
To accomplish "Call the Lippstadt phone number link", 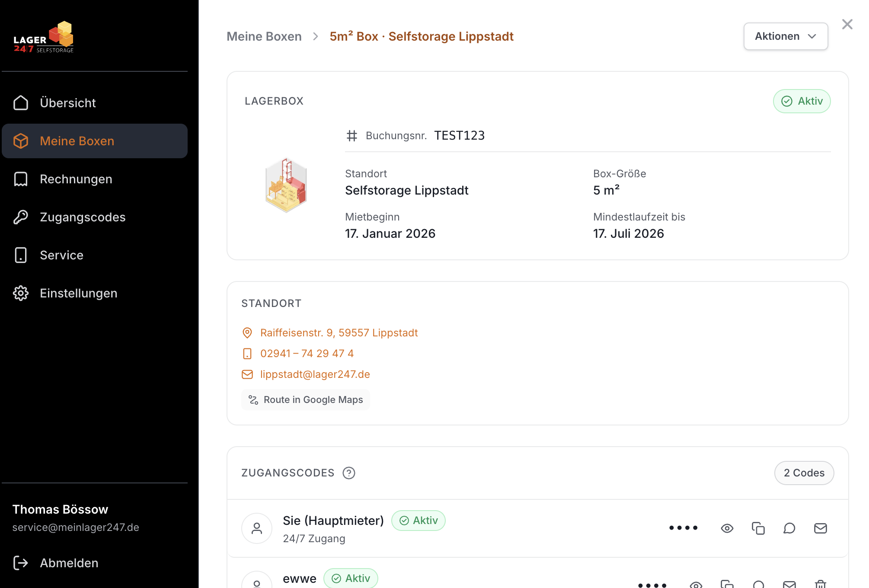I will point(307,354).
